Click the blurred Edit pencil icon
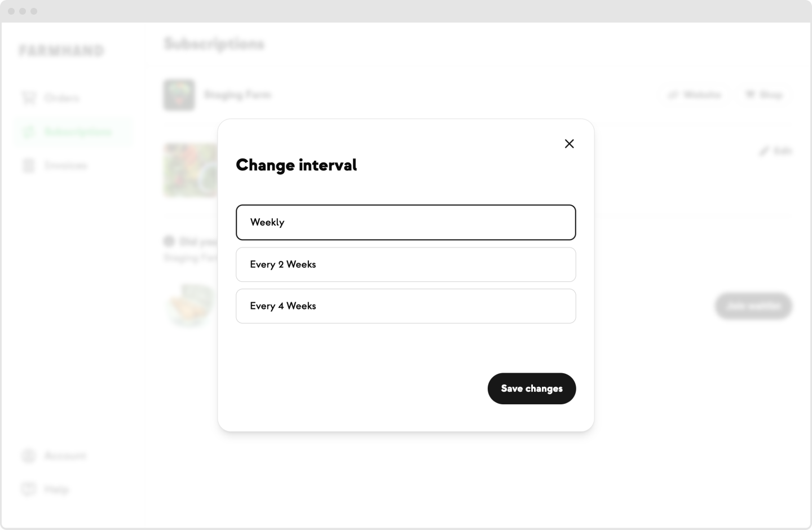This screenshot has width=812, height=530. click(x=765, y=151)
